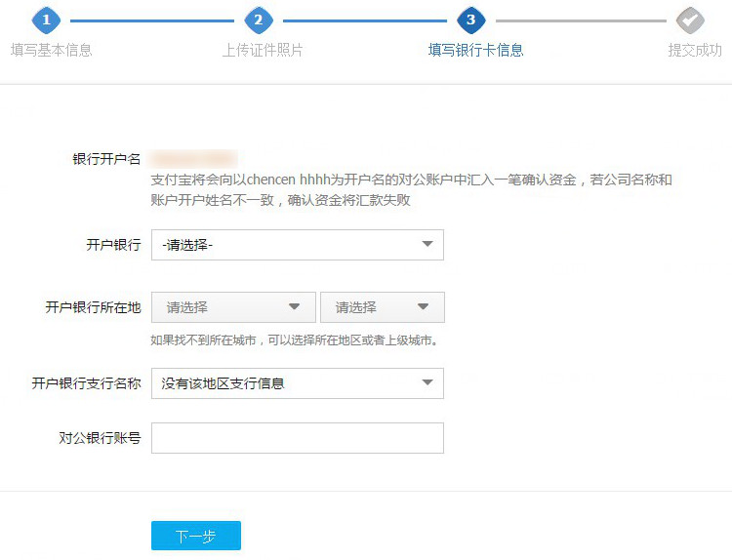Viewport: 732px width, 560px height.
Task: Focus the 对公银行账号 input field
Action: pyautogui.click(x=297, y=438)
